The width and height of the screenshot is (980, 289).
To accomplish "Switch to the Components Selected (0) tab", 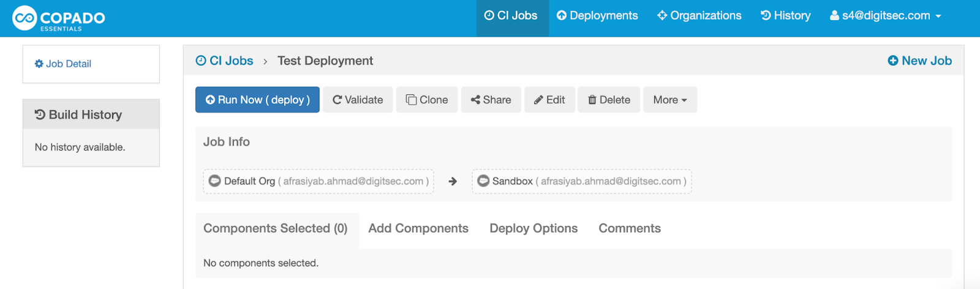I will [276, 228].
